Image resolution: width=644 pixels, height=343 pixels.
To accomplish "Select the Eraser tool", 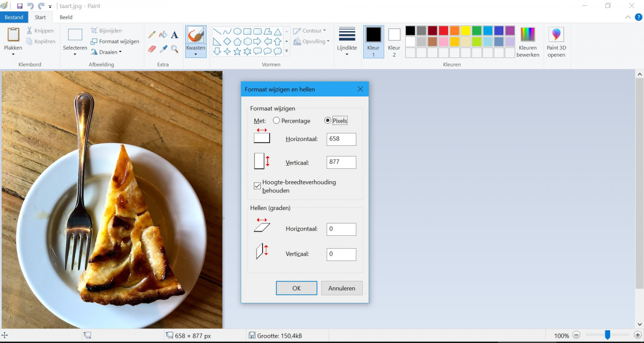I will click(x=152, y=49).
